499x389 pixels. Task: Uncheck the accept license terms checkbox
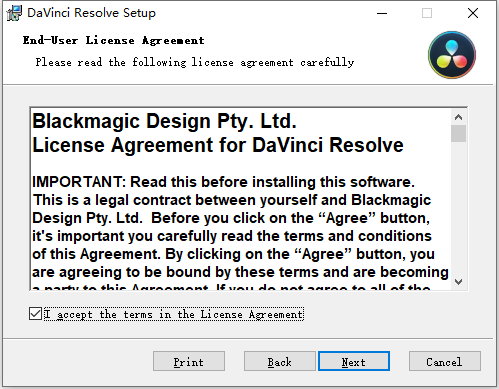click(x=35, y=314)
